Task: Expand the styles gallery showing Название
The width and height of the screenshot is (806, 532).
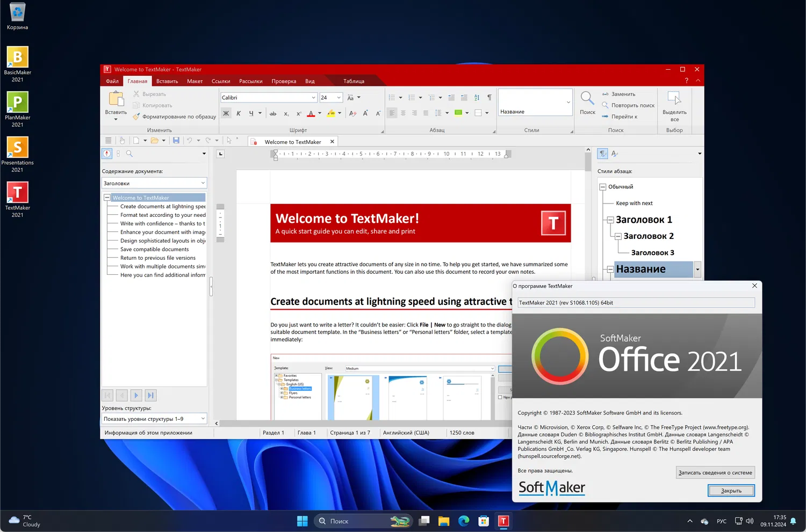Action: [x=568, y=102]
